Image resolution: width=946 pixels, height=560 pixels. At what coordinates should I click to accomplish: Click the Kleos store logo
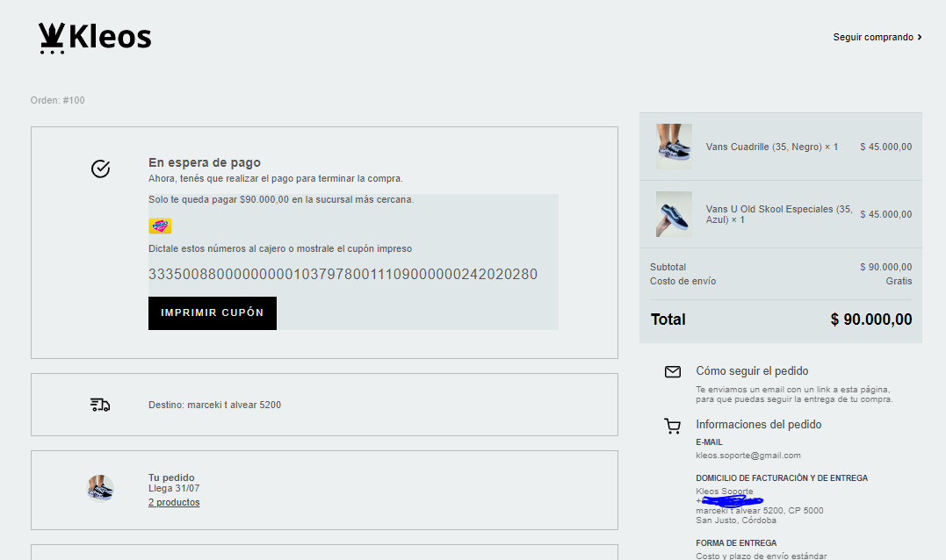tap(95, 38)
